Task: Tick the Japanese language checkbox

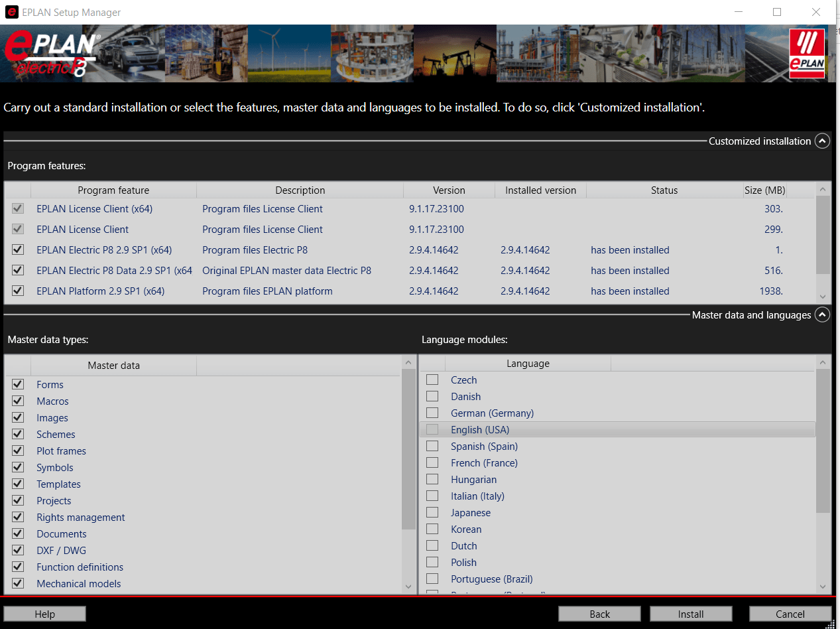Action: pos(432,513)
